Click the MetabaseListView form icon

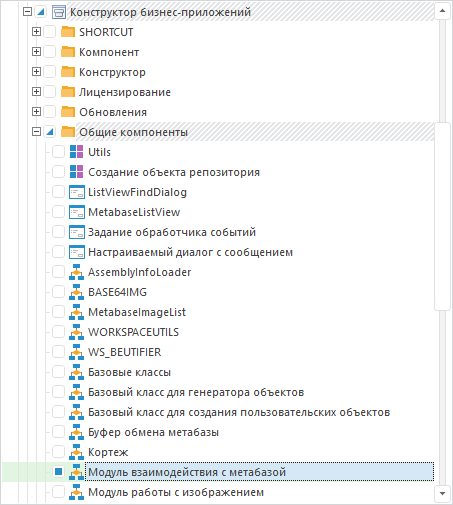pyautogui.click(x=76, y=212)
